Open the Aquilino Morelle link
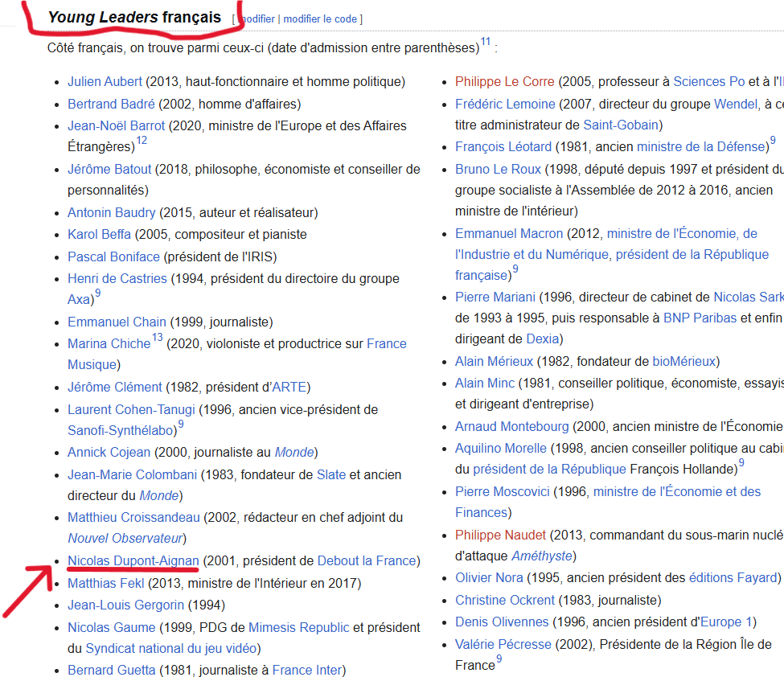Image resolution: width=784 pixels, height=677 pixels. coord(500,448)
